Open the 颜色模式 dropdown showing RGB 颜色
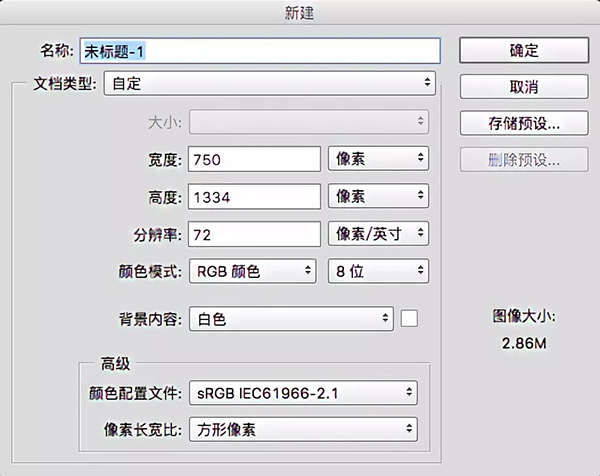Screen dimensions: 600x476 pos(253,271)
